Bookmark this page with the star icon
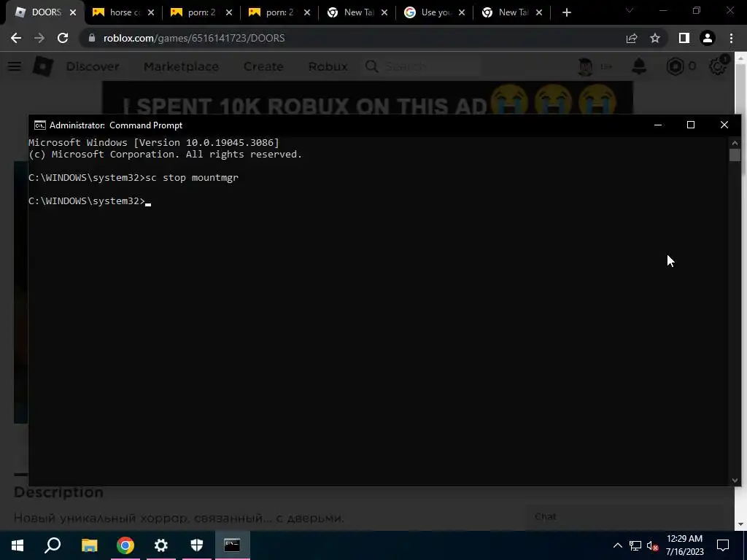This screenshot has width=747, height=560. pos(655,38)
